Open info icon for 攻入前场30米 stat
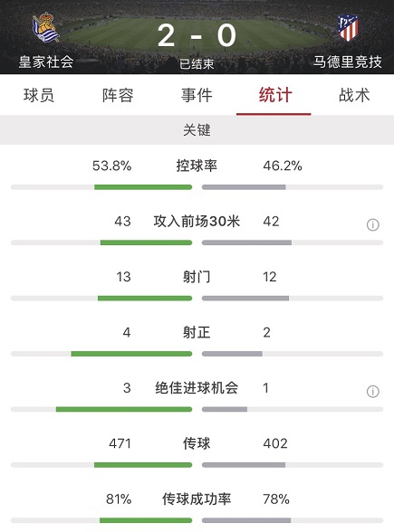394x532 pixels. pyautogui.click(x=372, y=224)
